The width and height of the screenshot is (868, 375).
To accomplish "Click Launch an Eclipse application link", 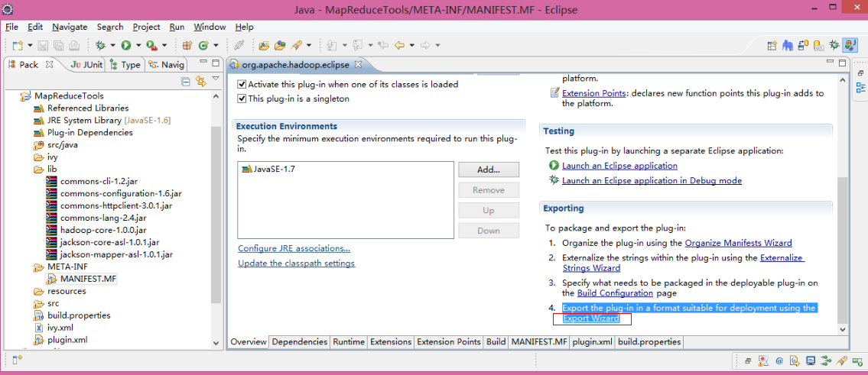I will coord(619,166).
